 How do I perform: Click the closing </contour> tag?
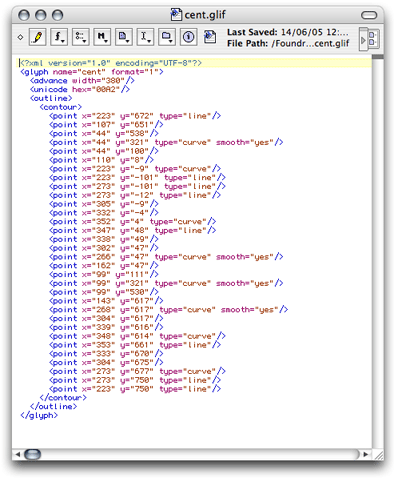pyautogui.click(x=63, y=398)
